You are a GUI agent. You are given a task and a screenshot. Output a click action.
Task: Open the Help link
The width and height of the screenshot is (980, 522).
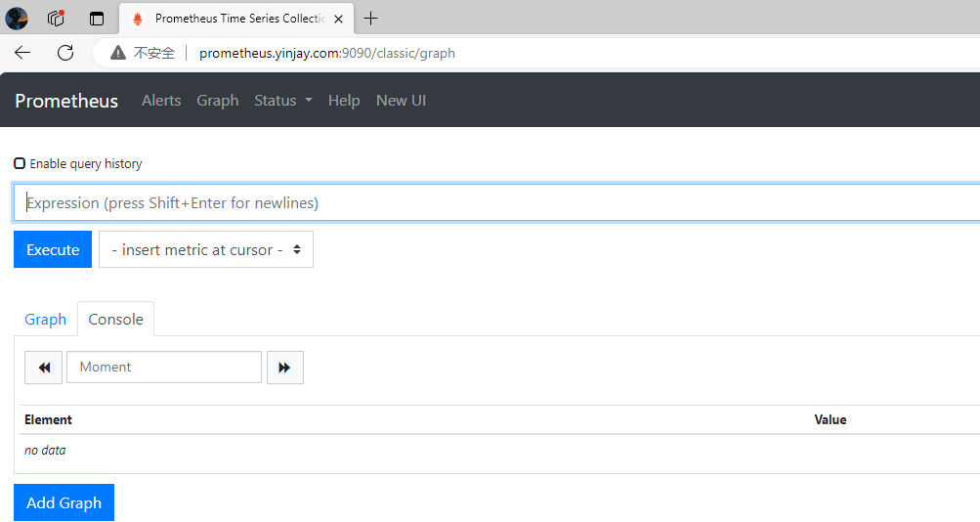click(x=344, y=101)
